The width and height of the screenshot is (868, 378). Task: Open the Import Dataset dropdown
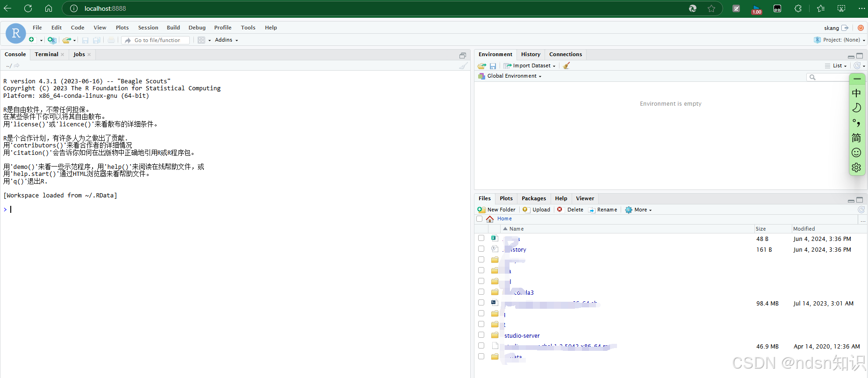click(x=530, y=66)
